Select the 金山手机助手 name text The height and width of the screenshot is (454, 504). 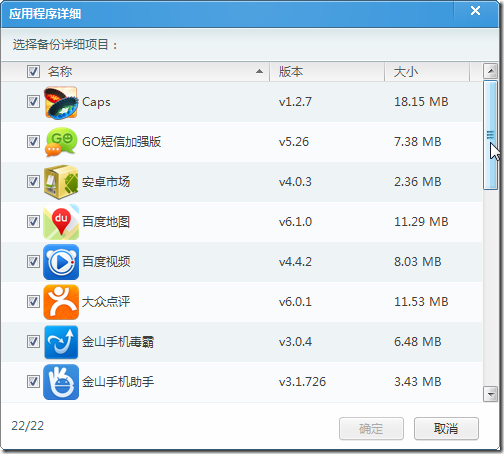[x=118, y=382]
